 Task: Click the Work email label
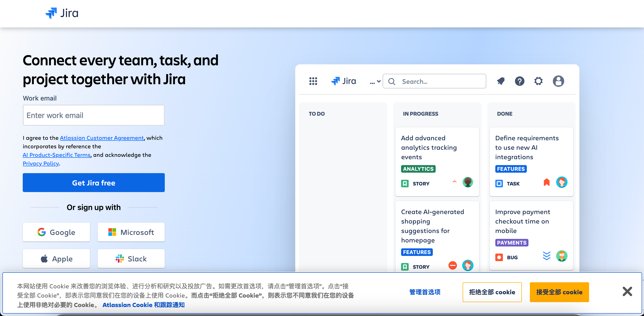pos(40,98)
